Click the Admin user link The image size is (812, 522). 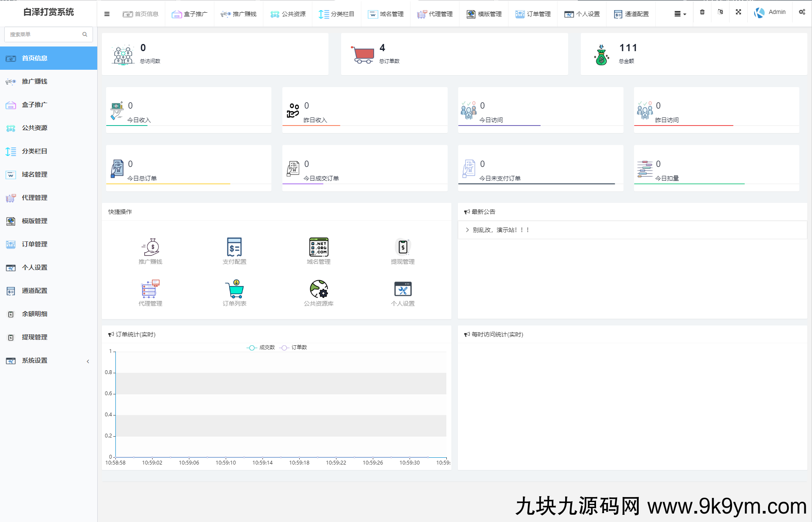(x=776, y=12)
